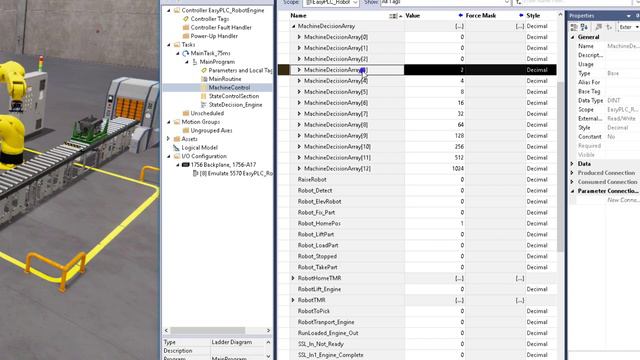Viewport: 640px width, 360px height.
Task: Click the scroll-up arrow atop the tag grid
Action: [560, 15]
